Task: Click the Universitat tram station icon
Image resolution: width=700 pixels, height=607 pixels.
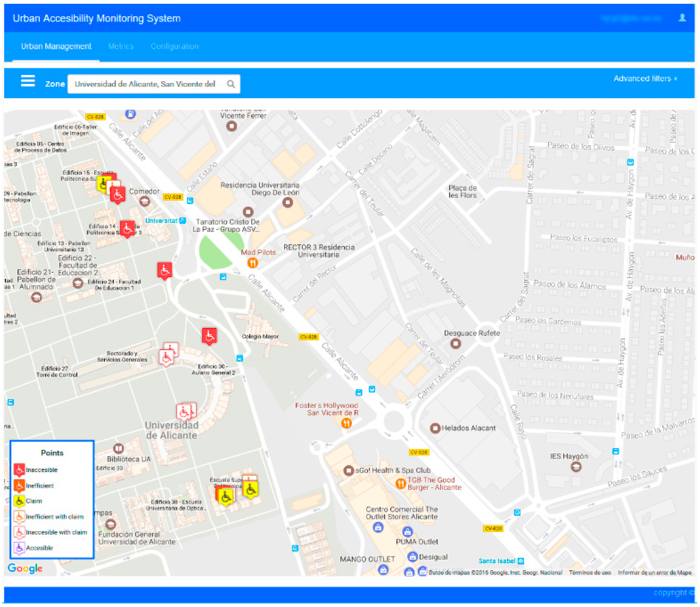Action: point(183,220)
